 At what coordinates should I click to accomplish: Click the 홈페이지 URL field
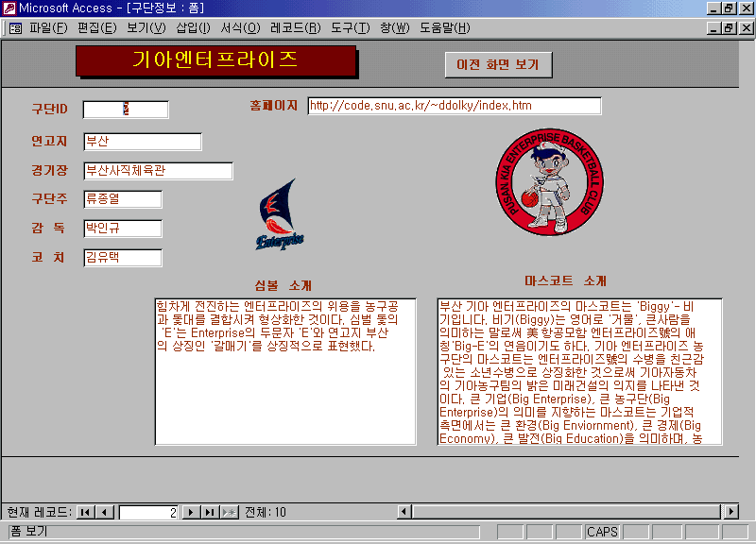point(455,106)
